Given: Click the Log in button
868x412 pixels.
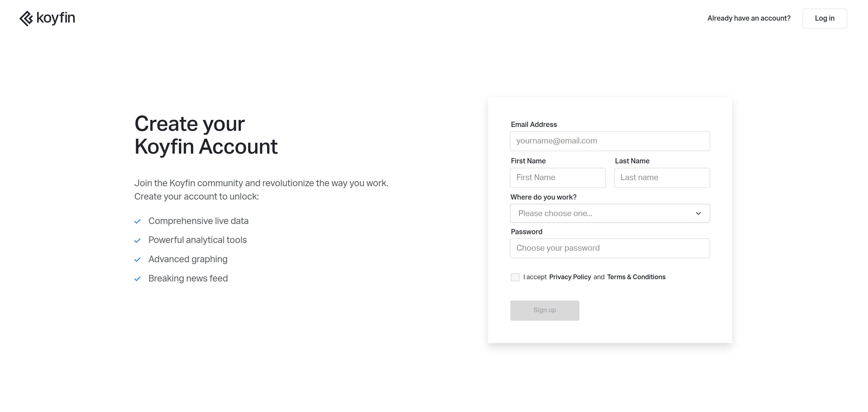Looking at the screenshot, I should [825, 19].
